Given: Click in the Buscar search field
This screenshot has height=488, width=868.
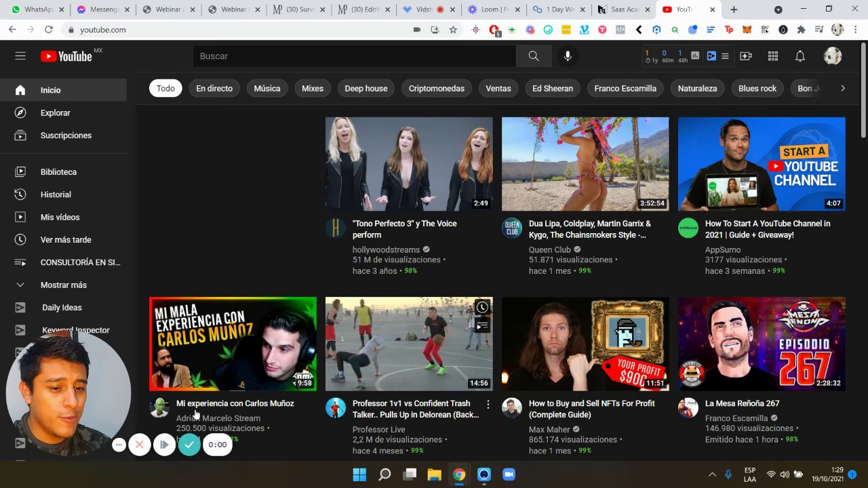Looking at the screenshot, I should coord(354,56).
